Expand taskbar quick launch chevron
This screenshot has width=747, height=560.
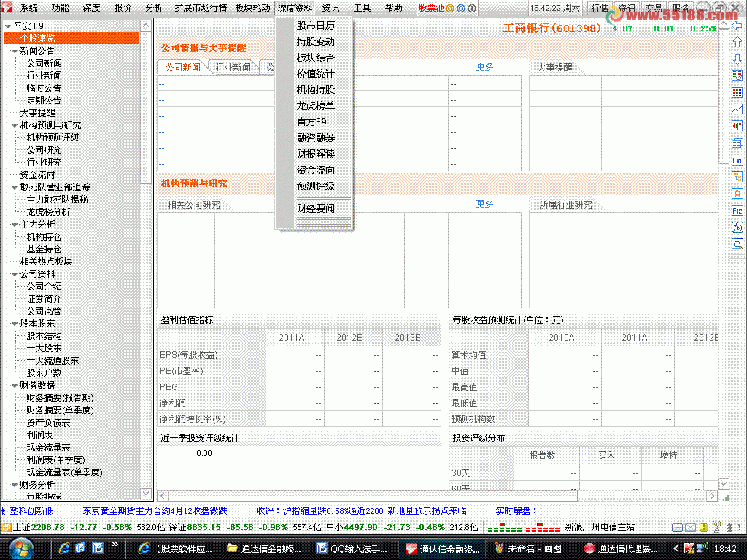[115, 544]
